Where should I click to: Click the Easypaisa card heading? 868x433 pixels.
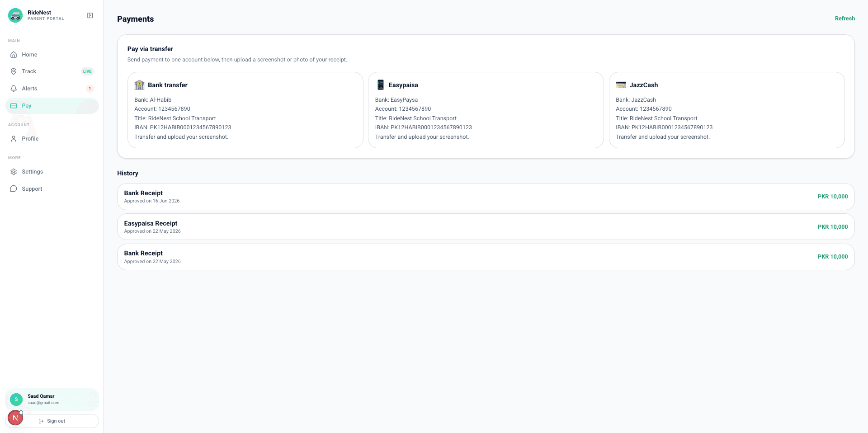click(403, 85)
